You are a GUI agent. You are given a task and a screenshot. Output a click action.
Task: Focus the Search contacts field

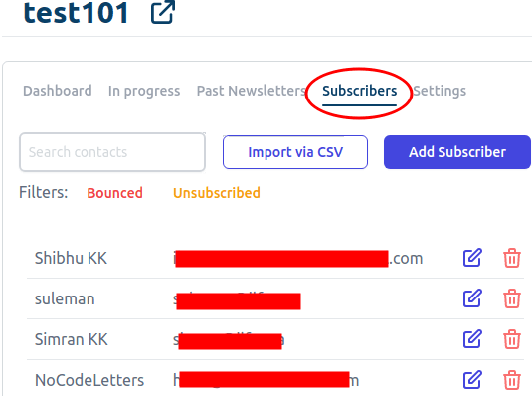[112, 152]
